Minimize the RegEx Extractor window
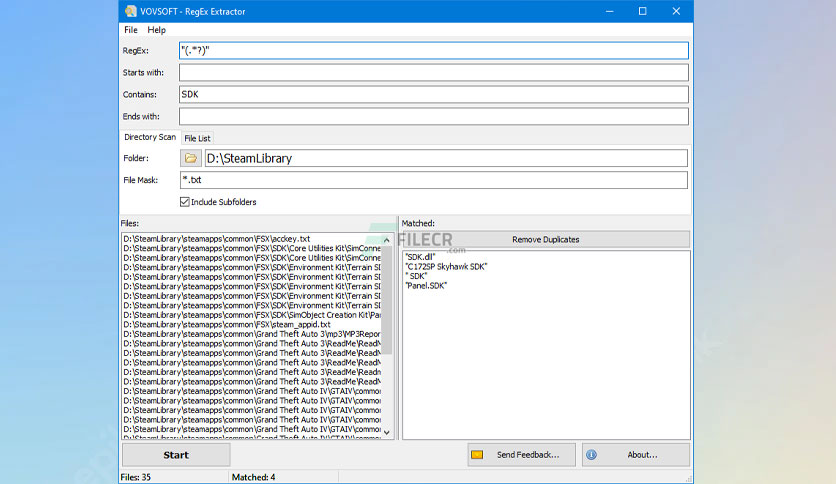Screen dimensions: 836x484 (x=609, y=11)
